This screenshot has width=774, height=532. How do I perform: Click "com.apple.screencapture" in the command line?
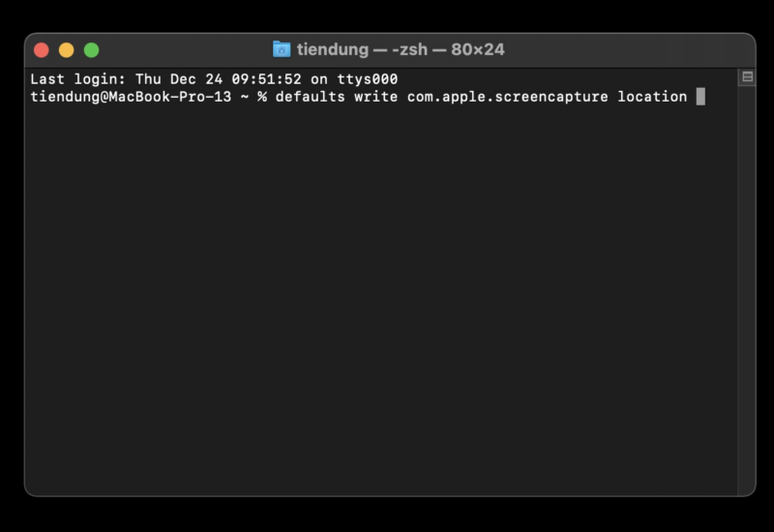point(507,97)
